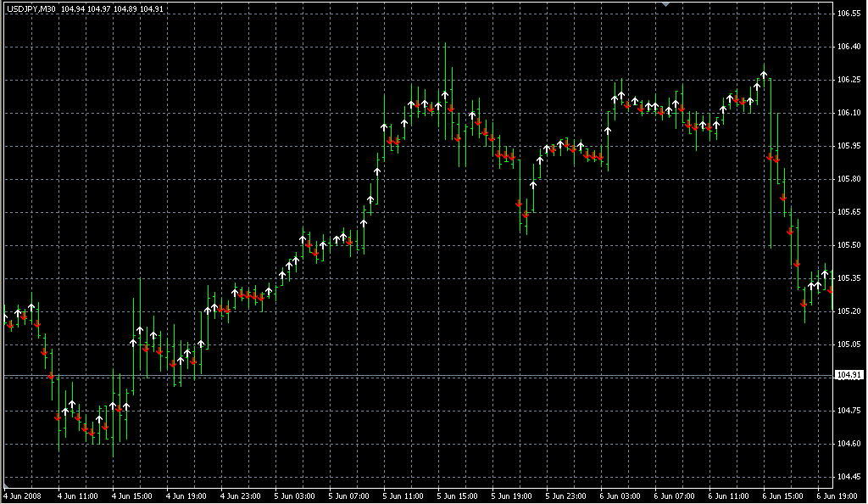Click the 105.50 price axis label
This screenshot has width=868, height=504.
[849, 246]
